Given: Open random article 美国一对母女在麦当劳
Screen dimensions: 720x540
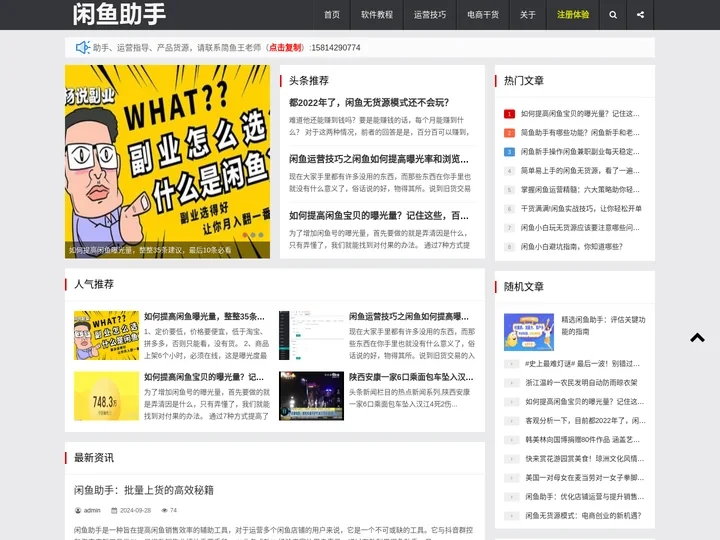Looking at the screenshot, I should pyautogui.click(x=585, y=478).
